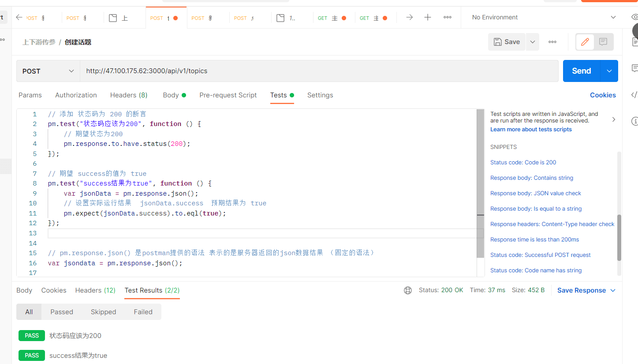Open the collection tab labeled 1..
Screen dimensions: 638x364
tap(287, 18)
